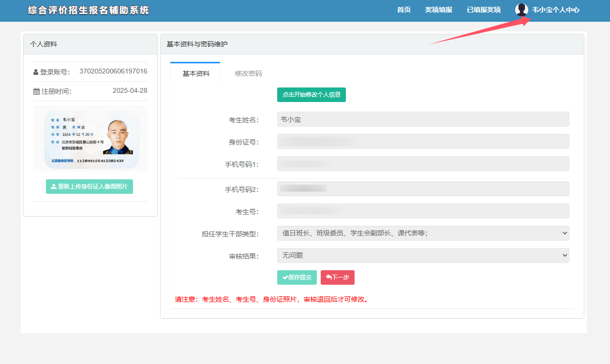The width and height of the screenshot is (610, 364).
Task: Open the 首页 navigation item
Action: tap(403, 10)
